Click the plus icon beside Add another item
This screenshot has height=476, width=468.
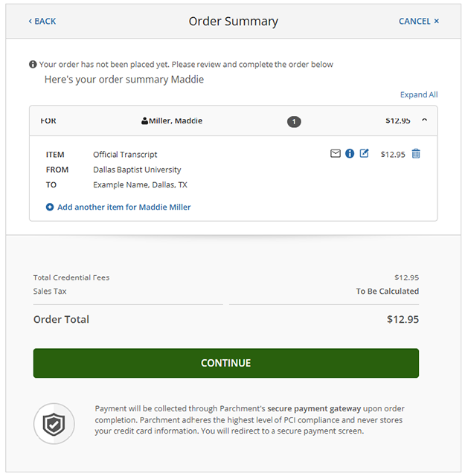pos(50,207)
